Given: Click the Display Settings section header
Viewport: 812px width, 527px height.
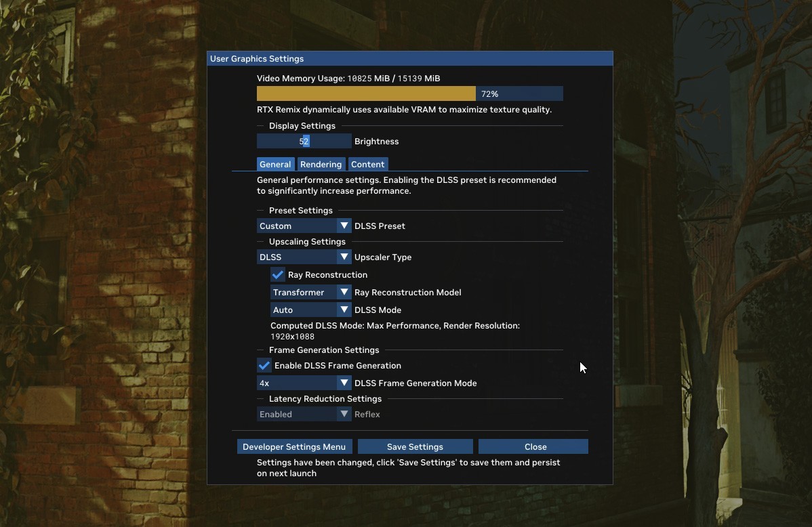Looking at the screenshot, I should pyautogui.click(x=302, y=126).
